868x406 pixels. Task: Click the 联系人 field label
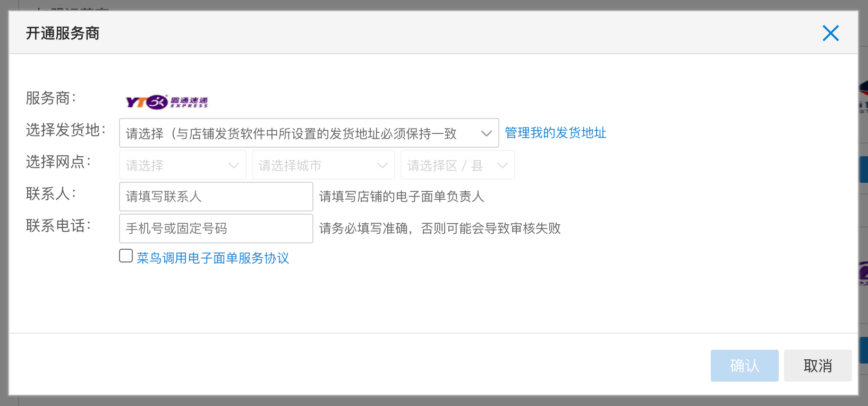point(51,194)
